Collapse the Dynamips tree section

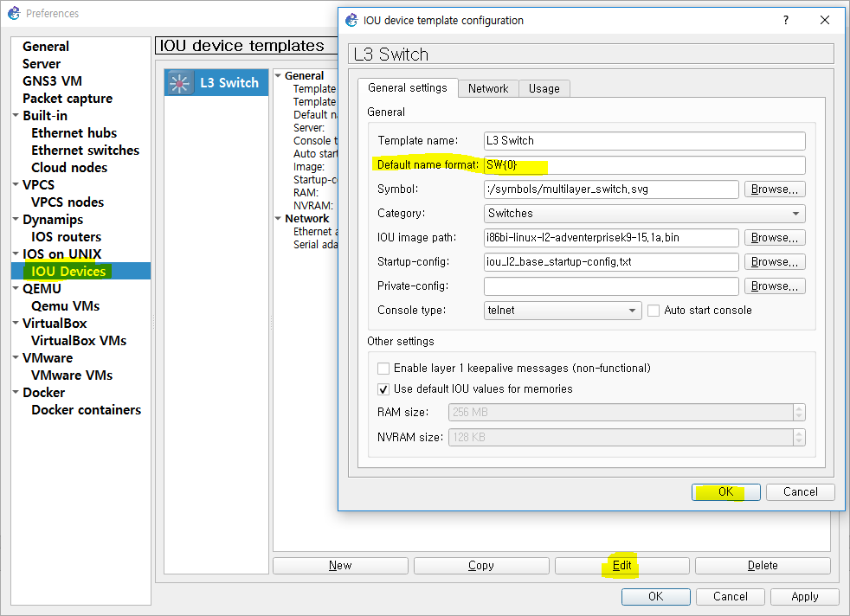[16, 220]
